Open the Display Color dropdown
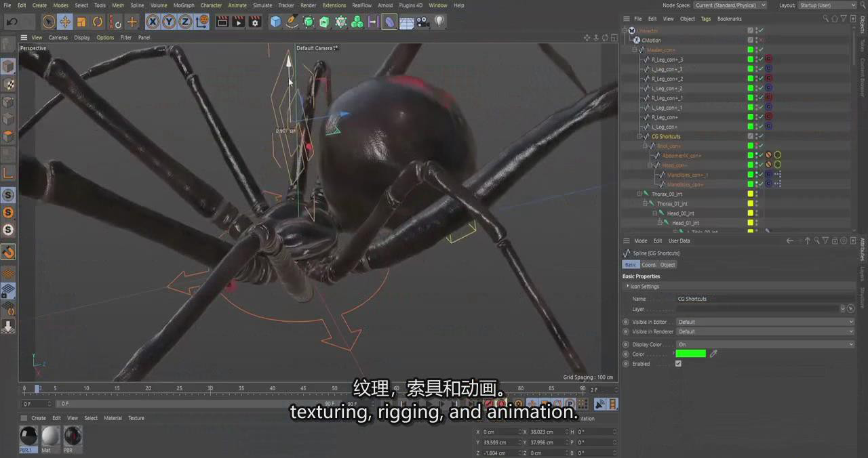Screen dimensions: 868x458 click(x=765, y=344)
